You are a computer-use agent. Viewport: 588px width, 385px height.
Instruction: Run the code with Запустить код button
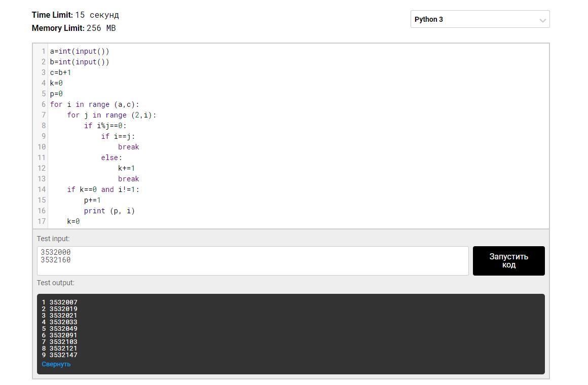[x=508, y=260]
